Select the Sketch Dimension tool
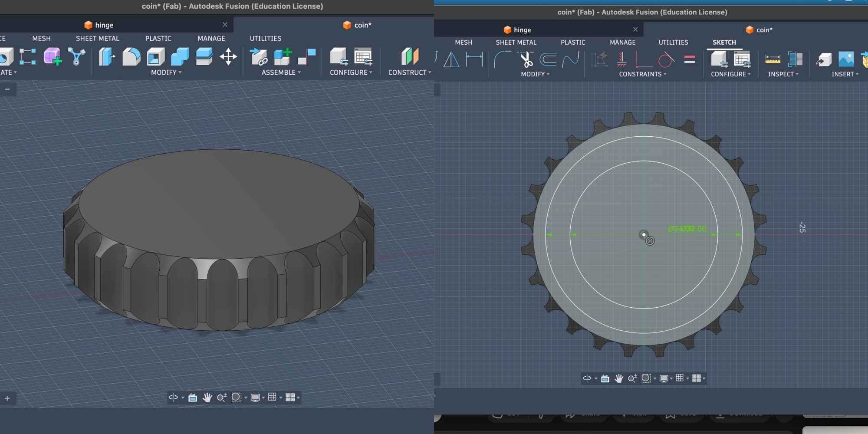 tap(474, 59)
